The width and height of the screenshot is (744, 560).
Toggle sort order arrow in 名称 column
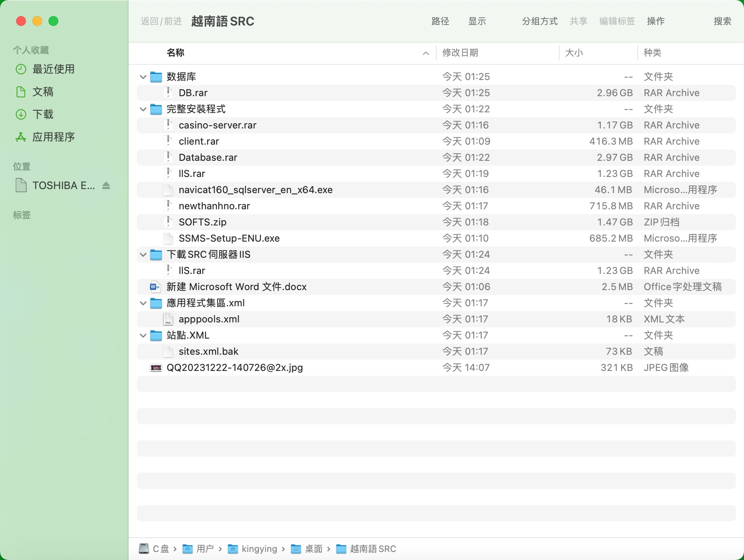coord(426,53)
